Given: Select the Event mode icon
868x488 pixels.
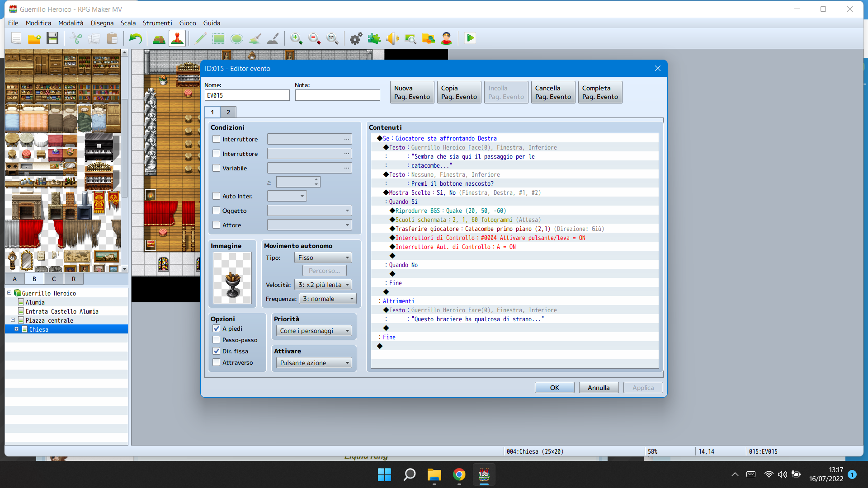Looking at the screenshot, I should pos(177,38).
